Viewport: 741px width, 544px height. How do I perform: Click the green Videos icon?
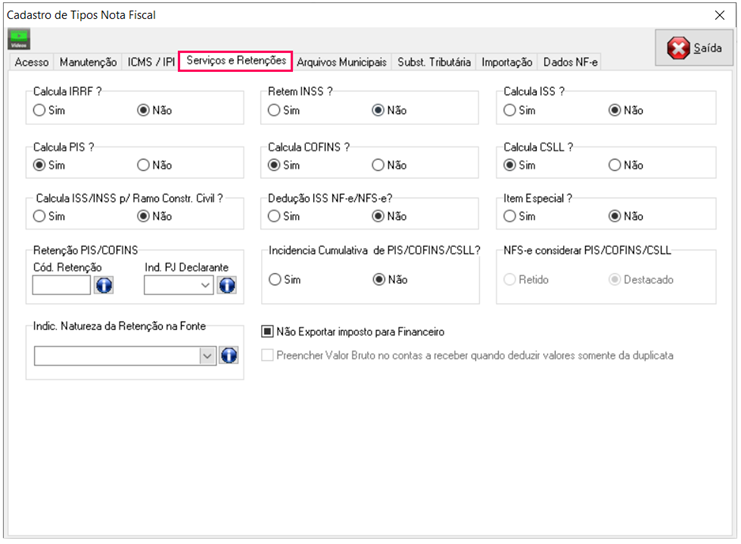click(x=19, y=39)
